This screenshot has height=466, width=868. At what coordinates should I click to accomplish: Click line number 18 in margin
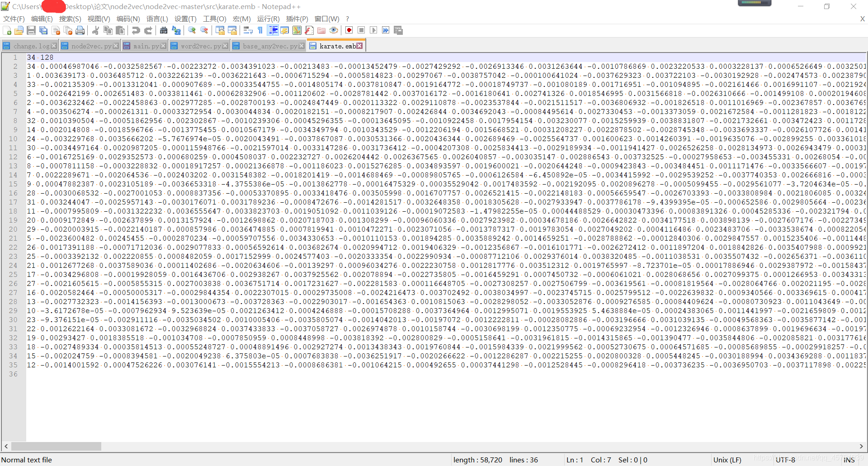13,211
